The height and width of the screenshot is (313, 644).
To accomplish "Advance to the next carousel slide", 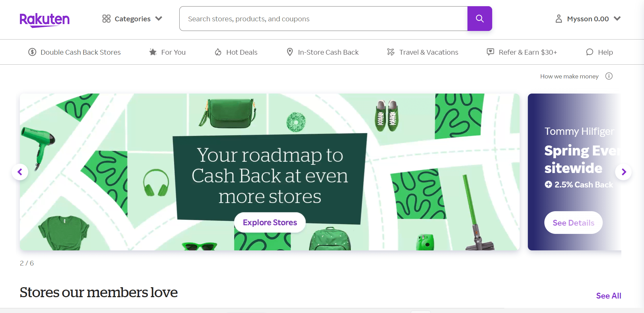I will tap(623, 172).
